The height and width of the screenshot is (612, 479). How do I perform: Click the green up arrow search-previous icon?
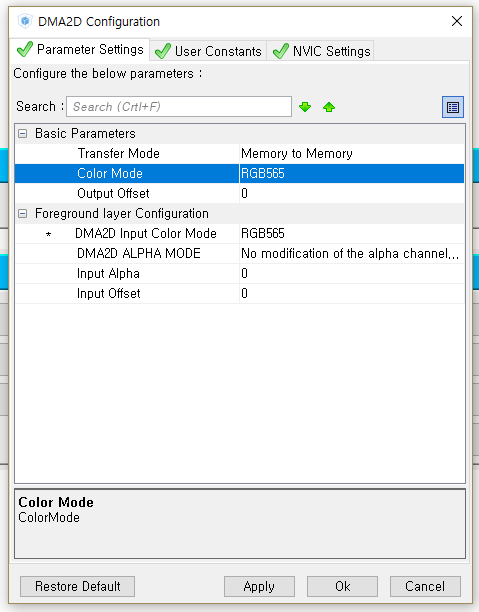pyautogui.click(x=329, y=107)
